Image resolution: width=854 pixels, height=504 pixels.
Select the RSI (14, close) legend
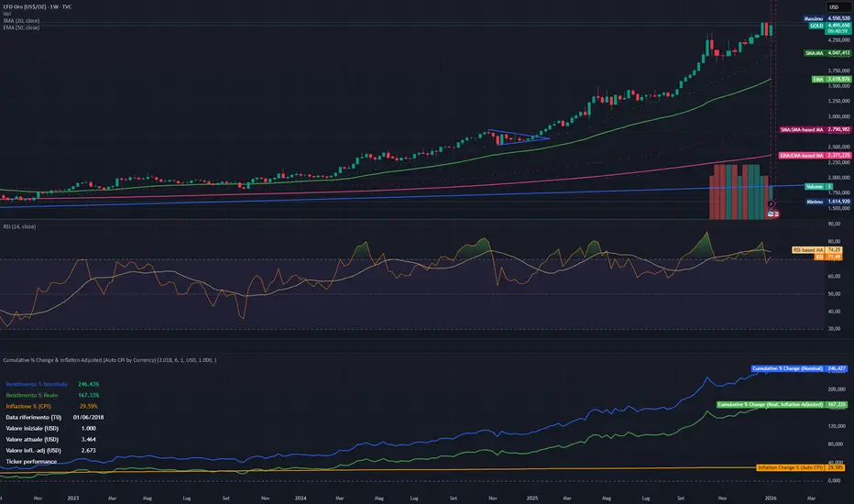pyautogui.click(x=19, y=226)
